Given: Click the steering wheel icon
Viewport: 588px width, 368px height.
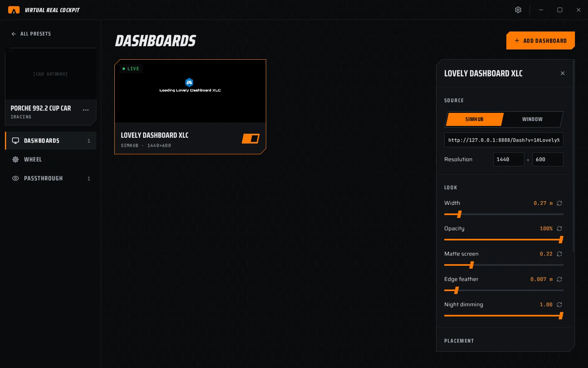Looking at the screenshot, I should (16, 159).
